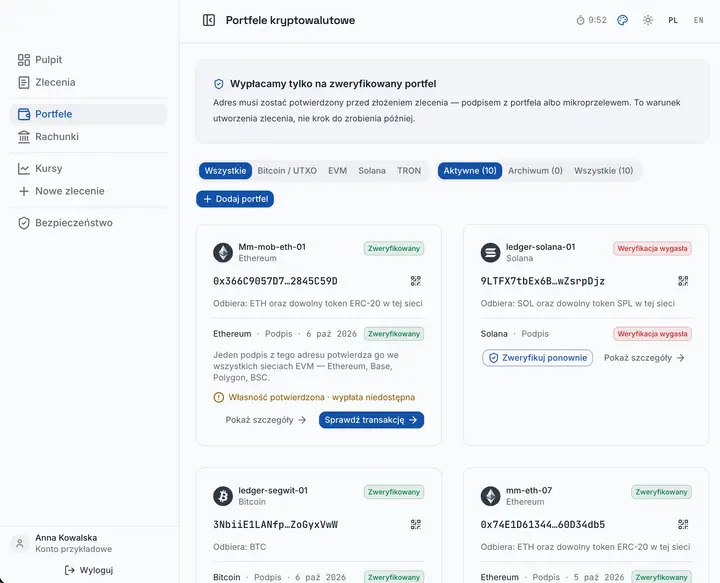The width and height of the screenshot is (720, 583).
Task: Click Pokaż szczegóły for Mm-mob-eth-01
Action: point(266,420)
